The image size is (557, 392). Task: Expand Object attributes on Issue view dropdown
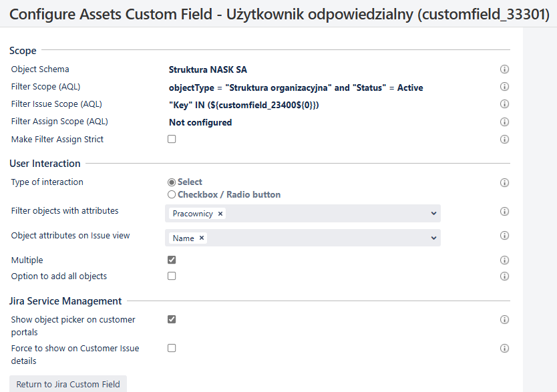(x=433, y=238)
